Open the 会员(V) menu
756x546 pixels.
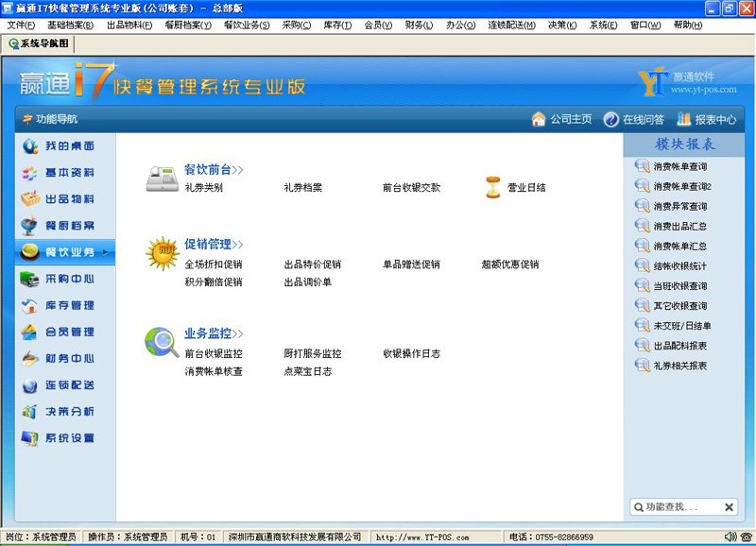(x=379, y=26)
